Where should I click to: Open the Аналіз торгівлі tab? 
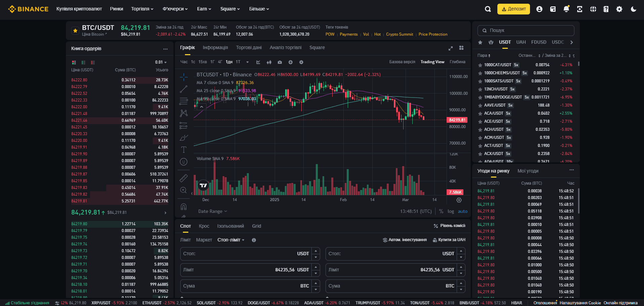pos(286,47)
